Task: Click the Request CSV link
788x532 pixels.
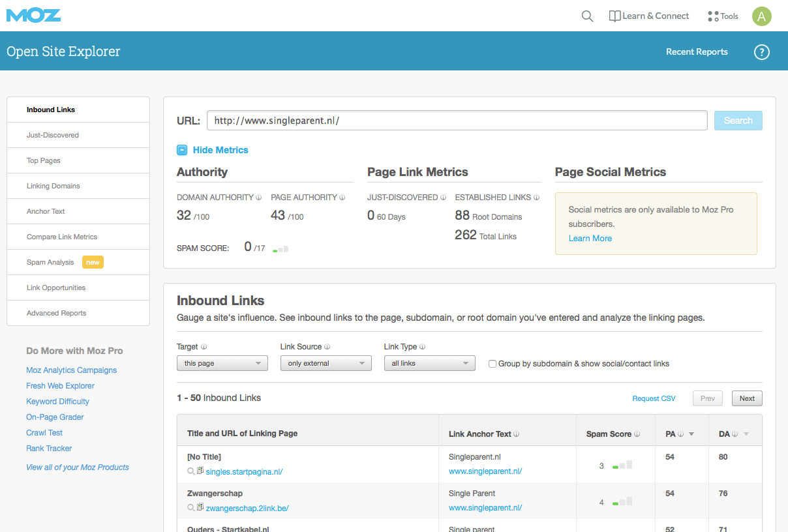Action: 654,398
